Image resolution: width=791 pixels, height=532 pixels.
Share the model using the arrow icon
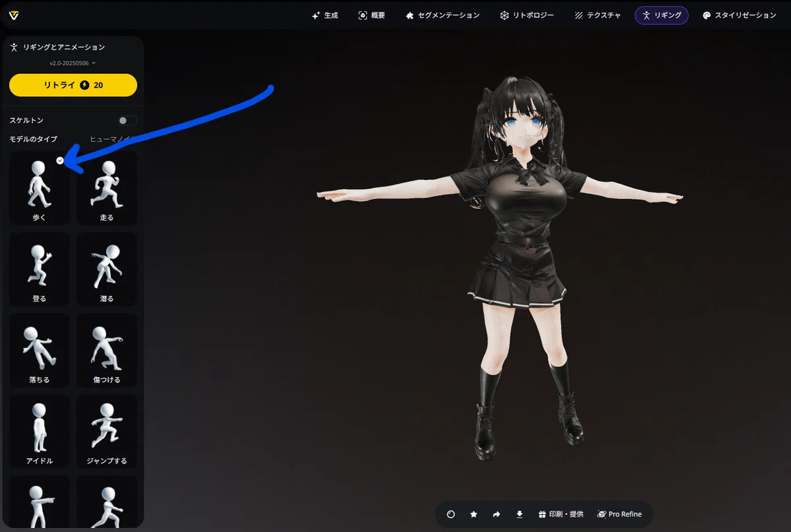coord(496,514)
